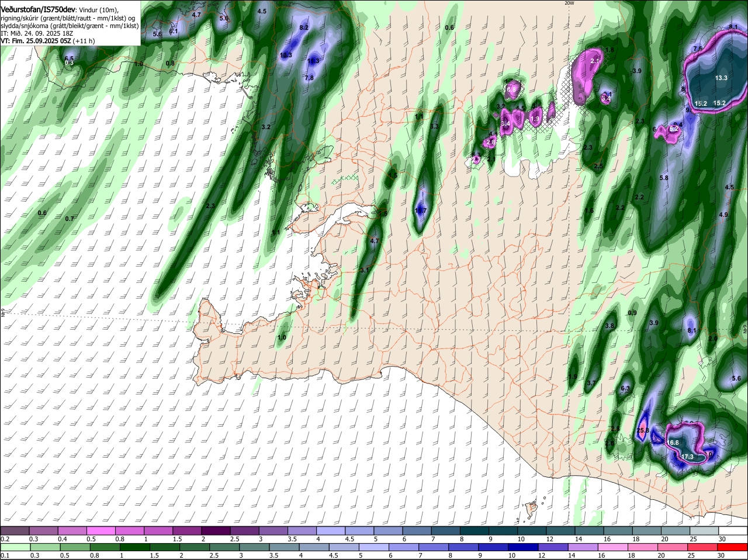The height and width of the screenshot is (560, 748).
Task: Click the 25.8 precipitation maximum label
Action: (x=643, y=431)
